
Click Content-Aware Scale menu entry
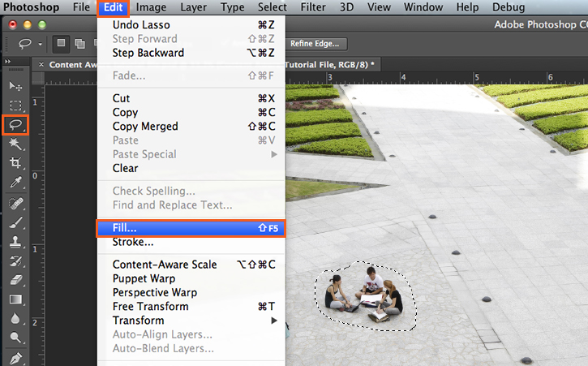(x=165, y=265)
